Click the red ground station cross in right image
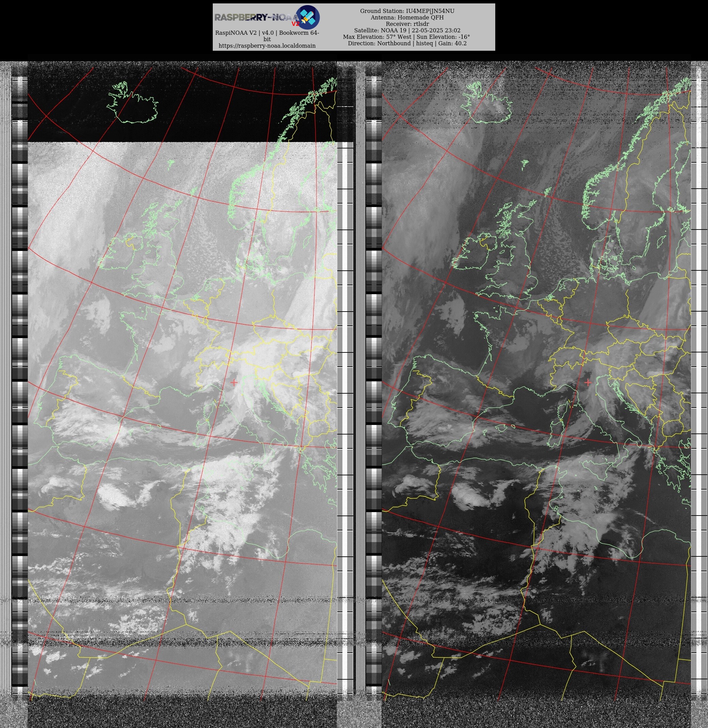Image resolution: width=708 pixels, height=728 pixels. pos(588,382)
